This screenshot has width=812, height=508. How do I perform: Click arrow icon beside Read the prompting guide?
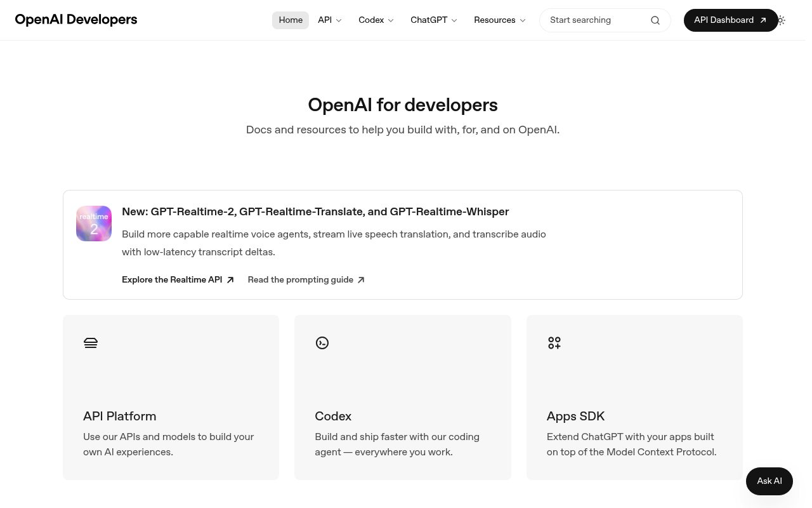[x=361, y=280]
